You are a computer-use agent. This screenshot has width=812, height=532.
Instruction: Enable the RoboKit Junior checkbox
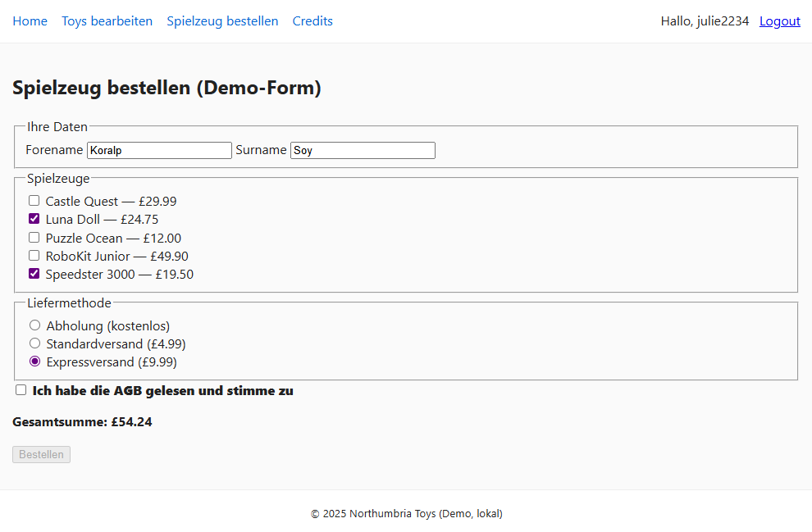point(34,256)
